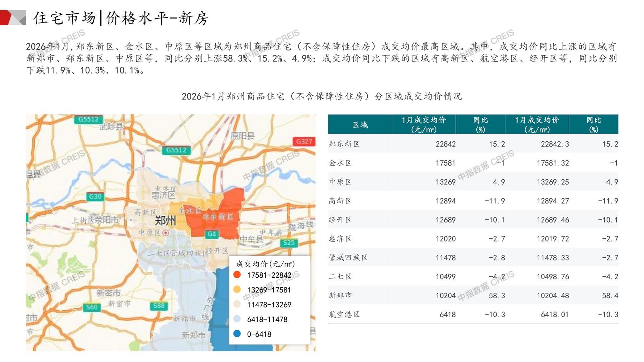644x362 pixels.
Task: Click the red G327 highway badge
Action: coord(304,141)
